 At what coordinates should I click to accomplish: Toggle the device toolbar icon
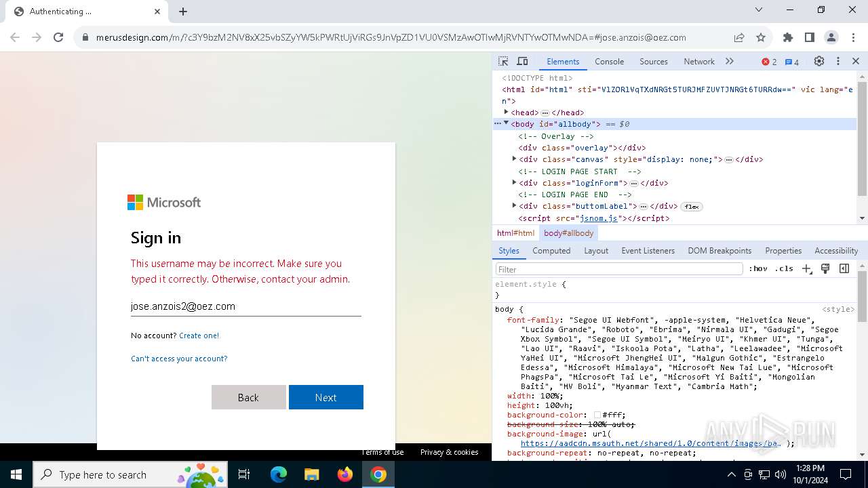pyautogui.click(x=522, y=61)
